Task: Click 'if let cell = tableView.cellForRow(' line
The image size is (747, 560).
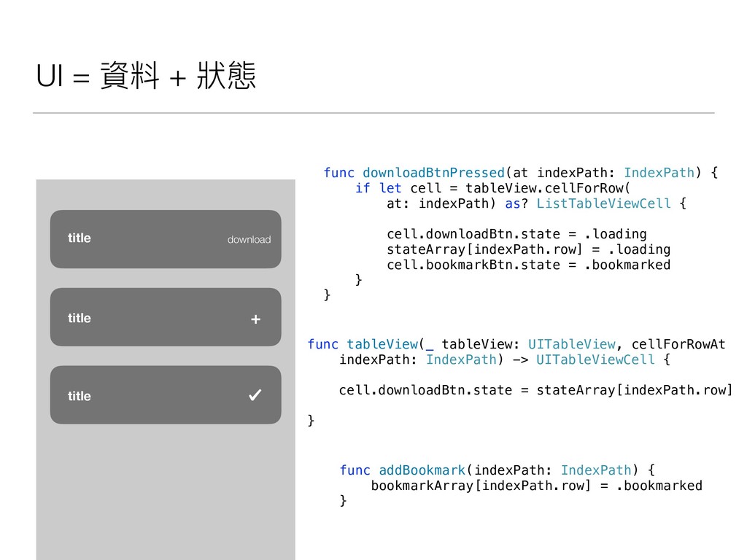Action: 493,188
